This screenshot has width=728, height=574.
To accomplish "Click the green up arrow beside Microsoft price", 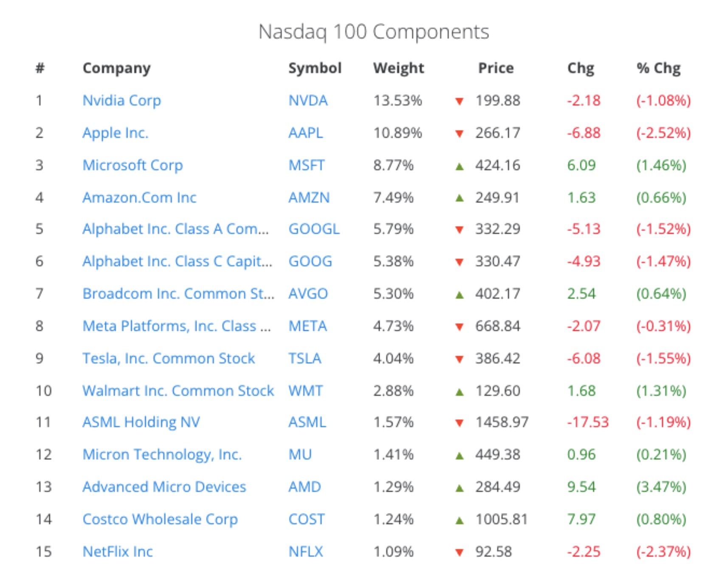I will point(459,166).
